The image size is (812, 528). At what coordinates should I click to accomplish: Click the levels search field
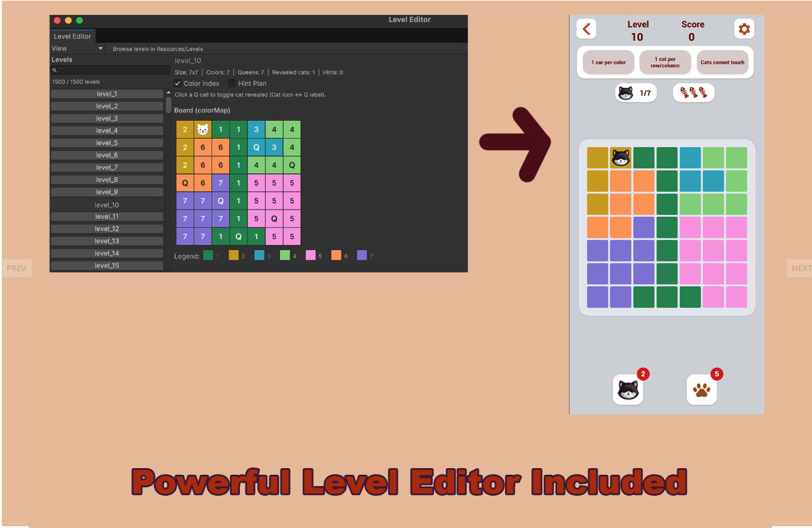(x=110, y=71)
